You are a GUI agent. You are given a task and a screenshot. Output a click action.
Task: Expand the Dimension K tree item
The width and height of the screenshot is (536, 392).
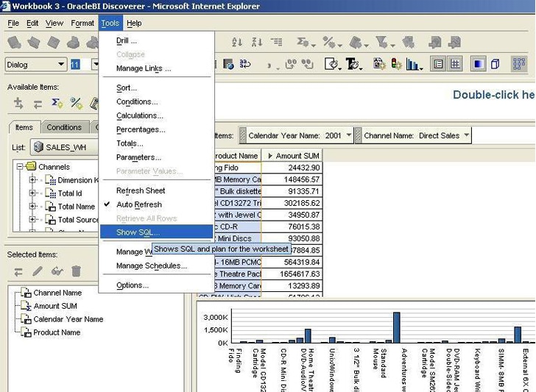(x=32, y=179)
